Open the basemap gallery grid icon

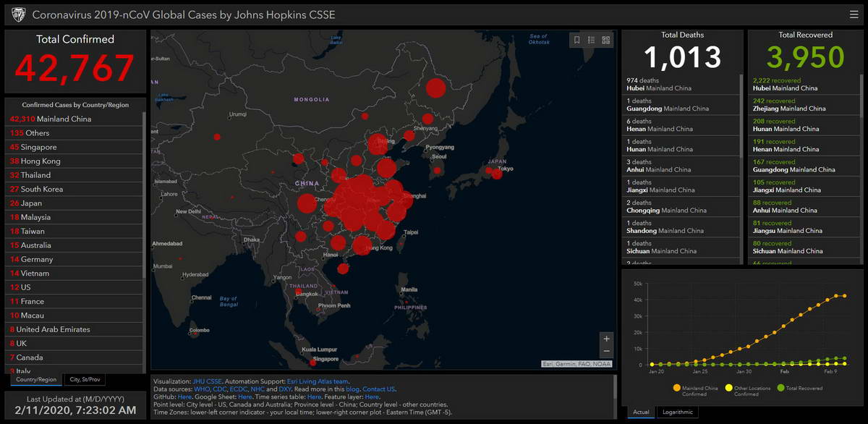tap(606, 41)
